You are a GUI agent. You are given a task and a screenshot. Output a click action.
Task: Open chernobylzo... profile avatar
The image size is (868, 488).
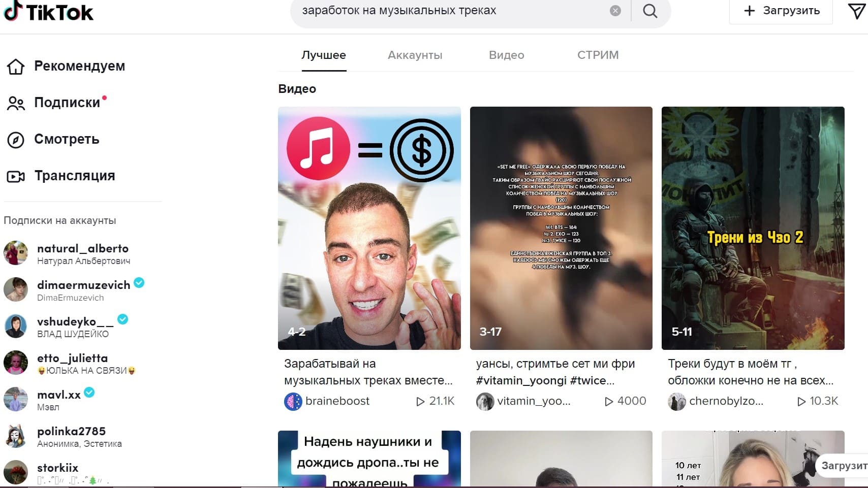(677, 402)
